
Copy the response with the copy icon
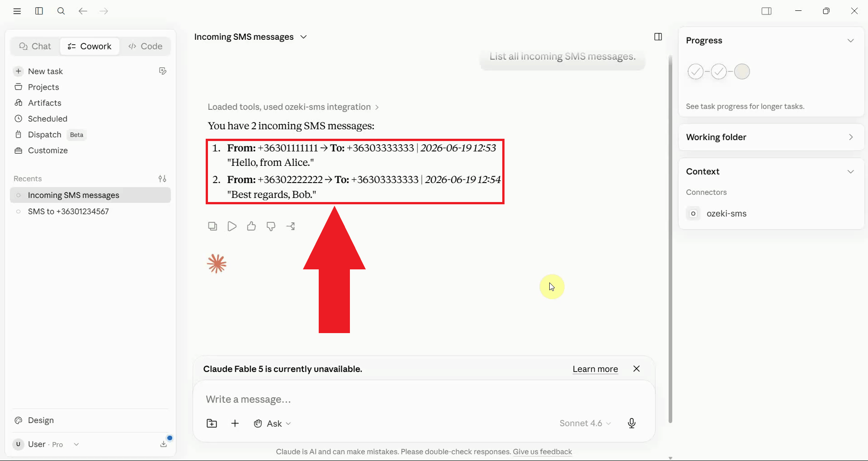(212, 226)
